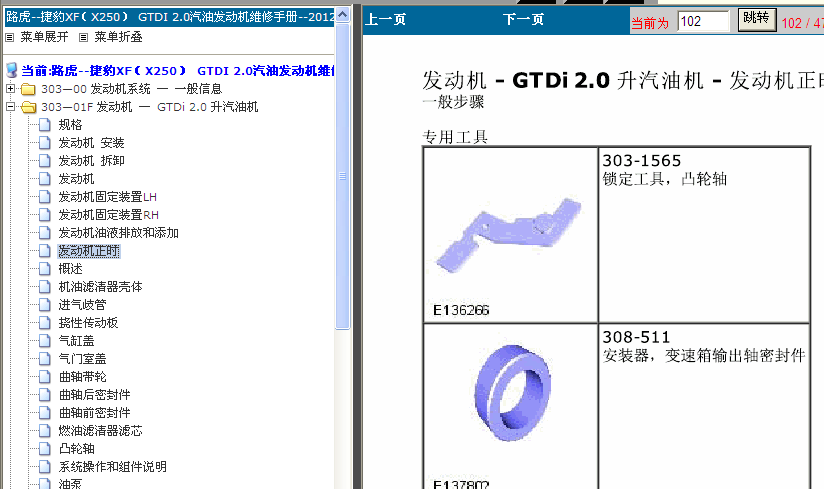Collapse the 303-01F 发动机 tree node
Viewport: 824px width, 489px height.
tap(10, 107)
